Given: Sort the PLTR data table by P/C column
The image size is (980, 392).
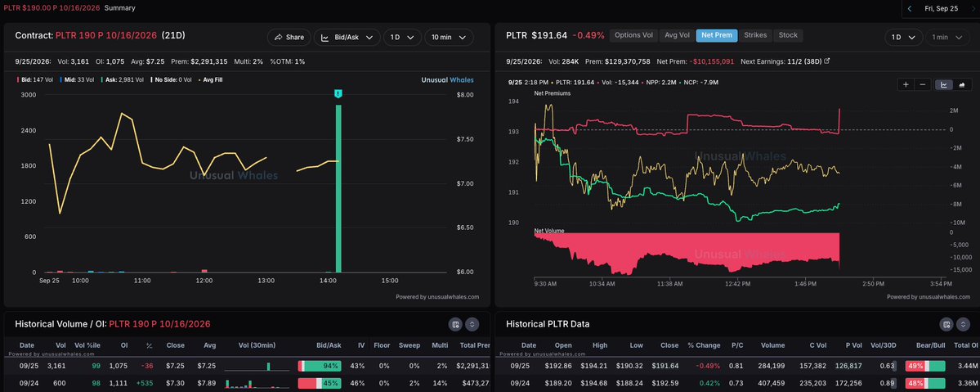Looking at the screenshot, I should coord(737,345).
